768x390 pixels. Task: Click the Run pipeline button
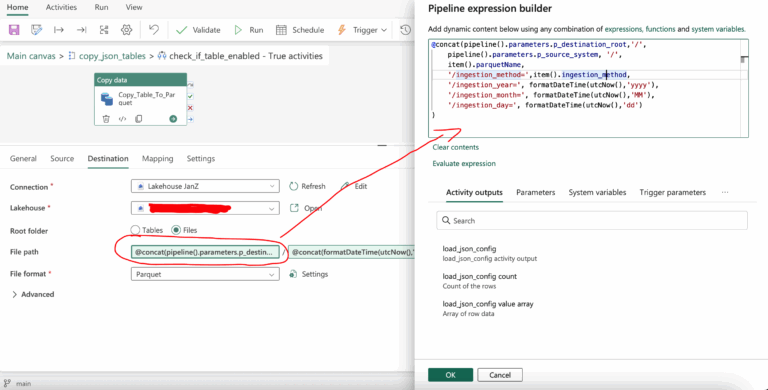click(248, 30)
